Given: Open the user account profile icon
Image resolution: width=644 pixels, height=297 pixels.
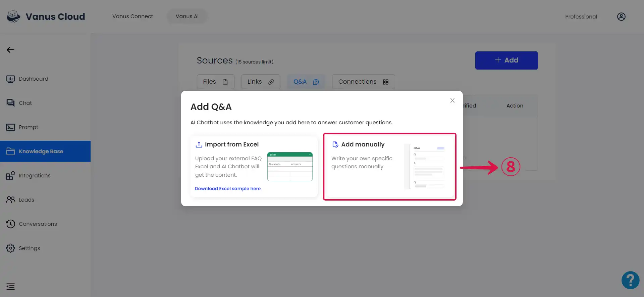Looking at the screenshot, I should (621, 17).
